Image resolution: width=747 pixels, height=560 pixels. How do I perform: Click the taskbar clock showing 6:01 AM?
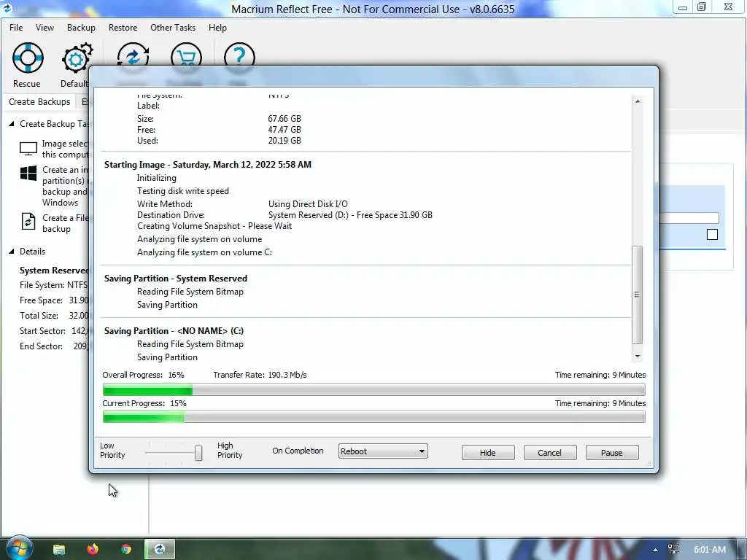[x=709, y=550]
